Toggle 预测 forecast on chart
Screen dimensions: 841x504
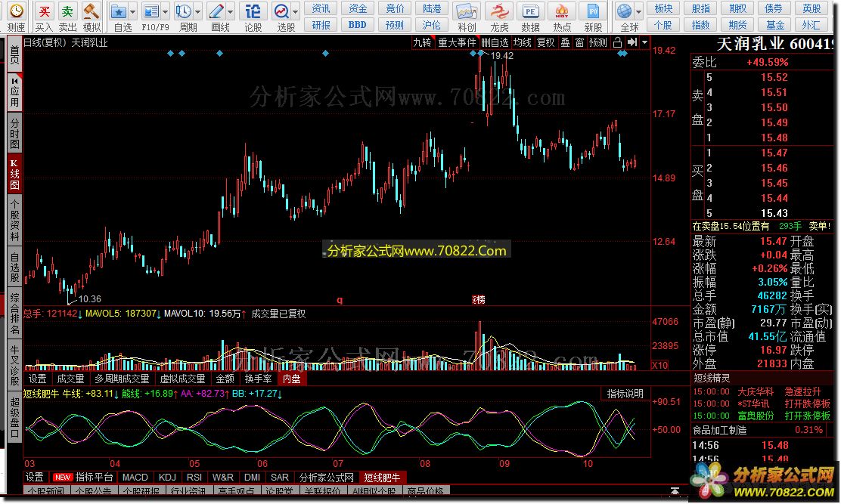(597, 42)
